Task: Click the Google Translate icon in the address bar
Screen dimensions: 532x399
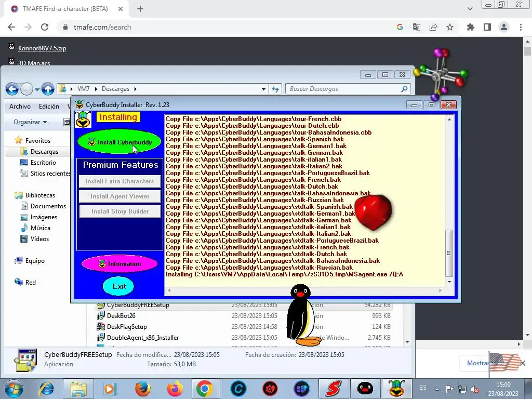Action: point(416,27)
